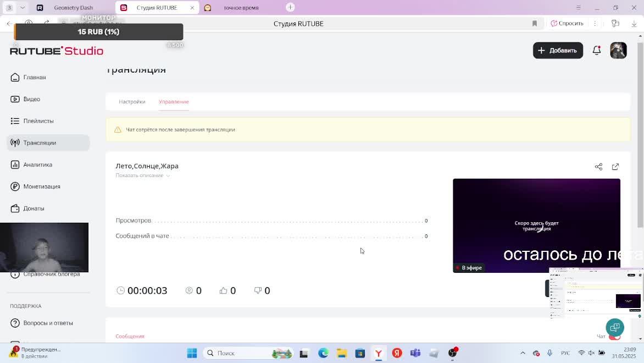Click the Спросить assistant button
Viewport: 644px width, 363px height.
point(567,24)
